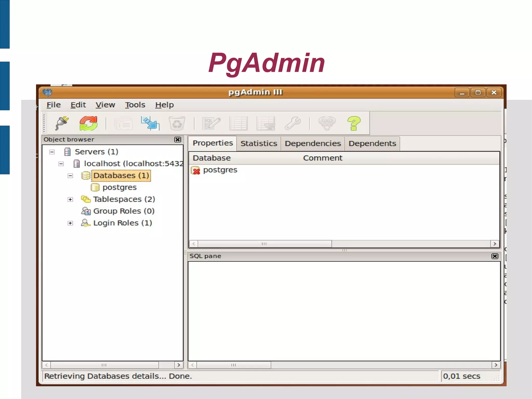Close the SQL pane
Screen dimensions: 532x399
pos(495,256)
